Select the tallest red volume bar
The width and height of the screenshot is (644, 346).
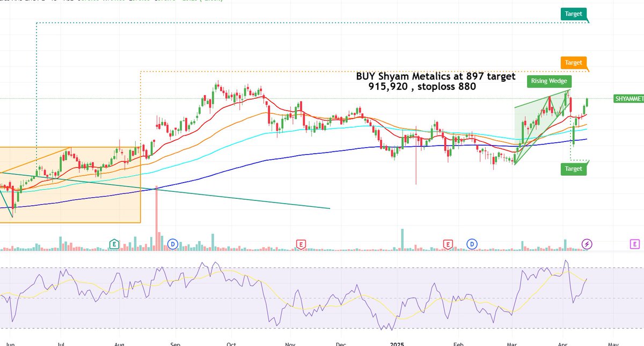pyautogui.click(x=157, y=219)
